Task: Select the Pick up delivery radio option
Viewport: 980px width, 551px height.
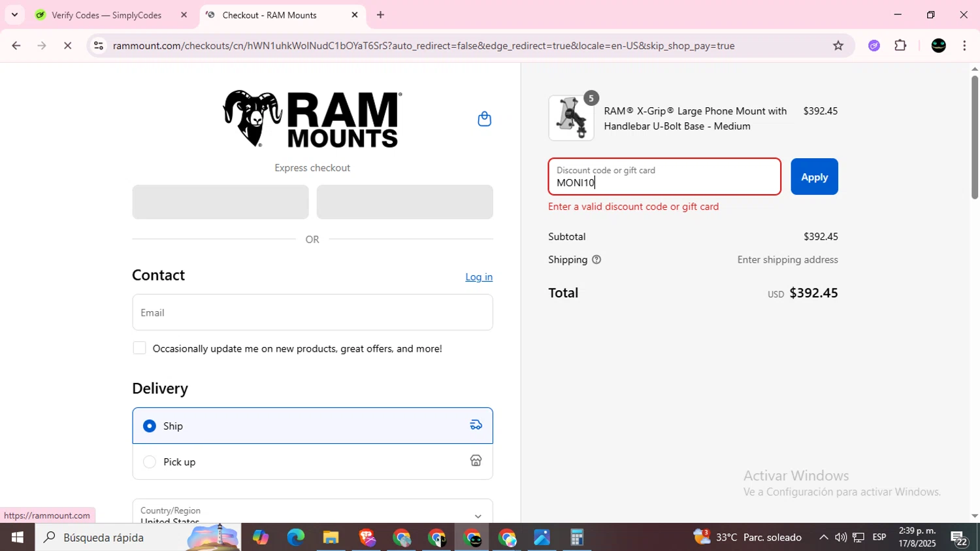Action: (150, 461)
